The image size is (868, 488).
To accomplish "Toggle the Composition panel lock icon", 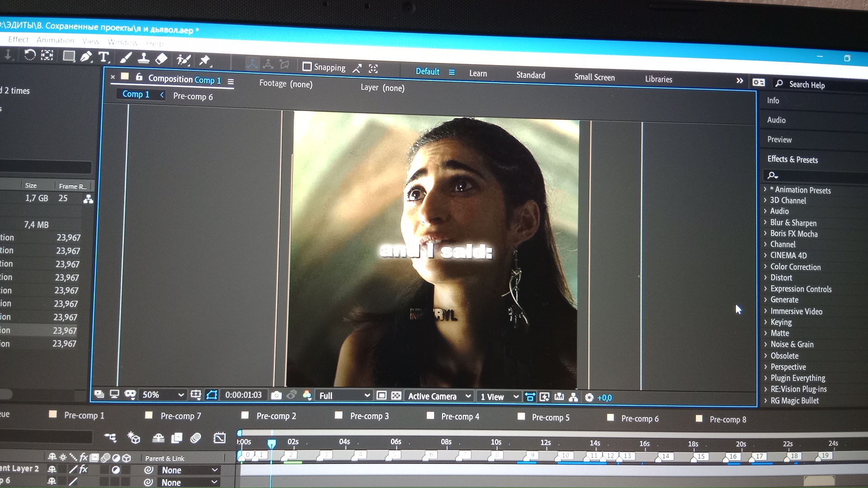I will pyautogui.click(x=139, y=77).
